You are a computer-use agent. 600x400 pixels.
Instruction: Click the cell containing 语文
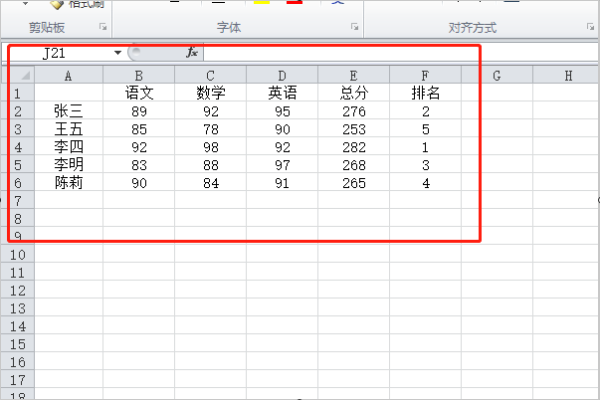pos(139,93)
